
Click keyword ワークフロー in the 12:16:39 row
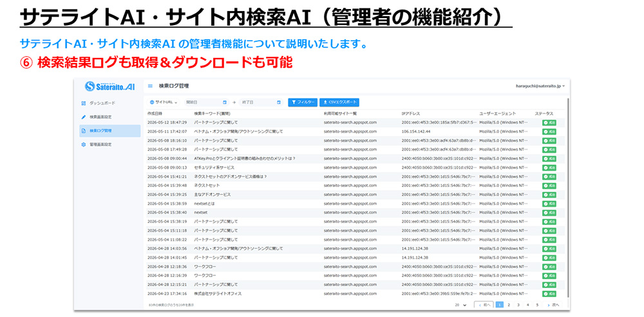coord(205,276)
